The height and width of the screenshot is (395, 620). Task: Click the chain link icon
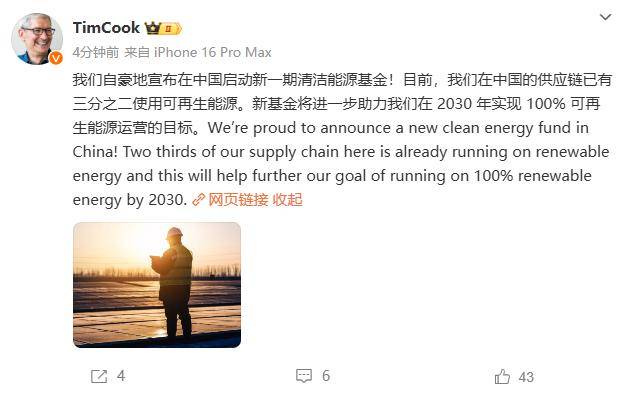198,200
